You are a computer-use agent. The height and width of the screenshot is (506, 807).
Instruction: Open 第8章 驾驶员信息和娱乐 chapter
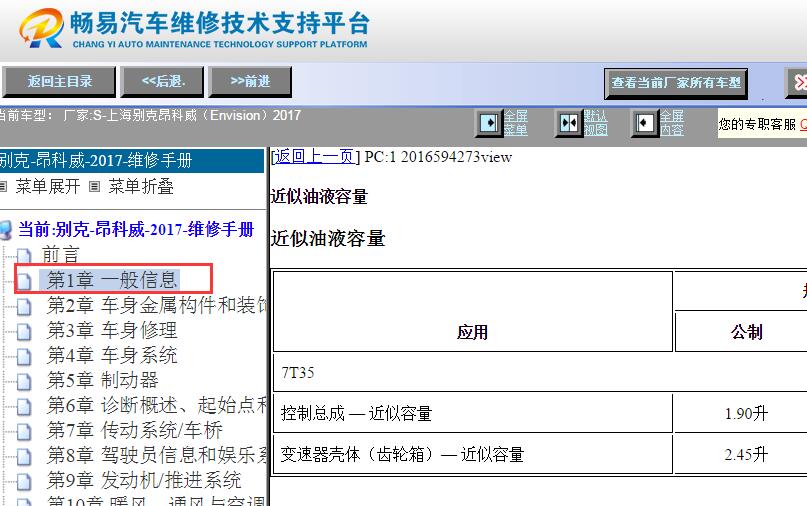tap(156, 456)
